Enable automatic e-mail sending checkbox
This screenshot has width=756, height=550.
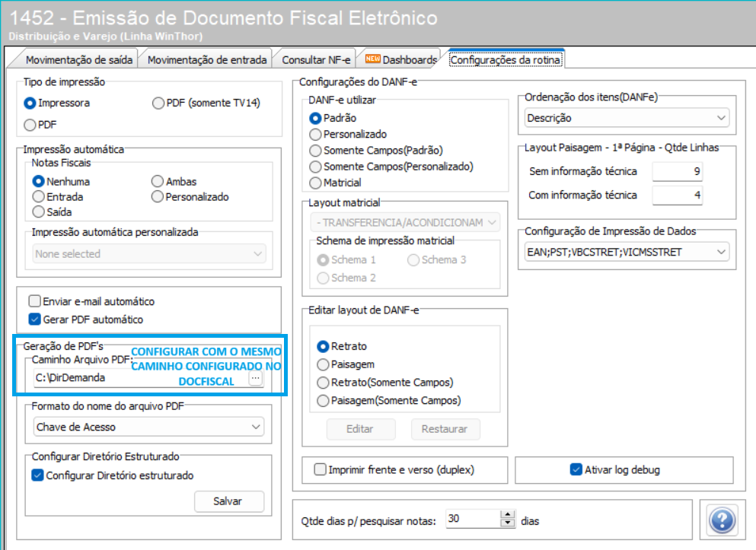point(34,301)
